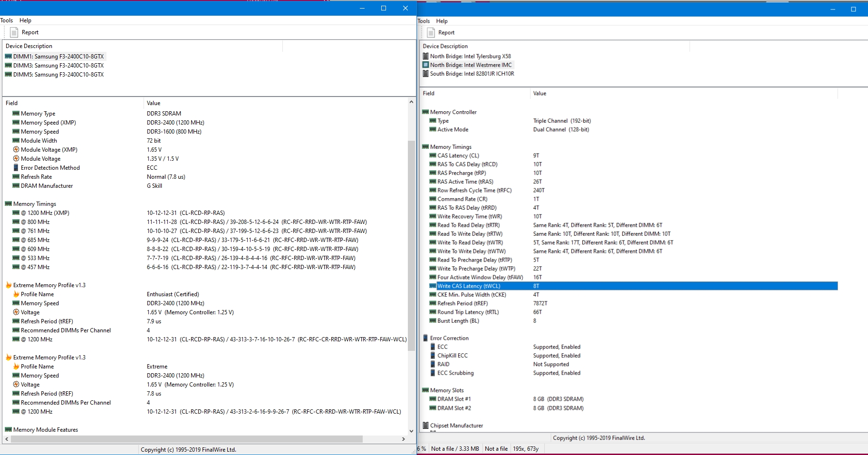Click horizontal scrollbar thumb in left window

point(187,439)
